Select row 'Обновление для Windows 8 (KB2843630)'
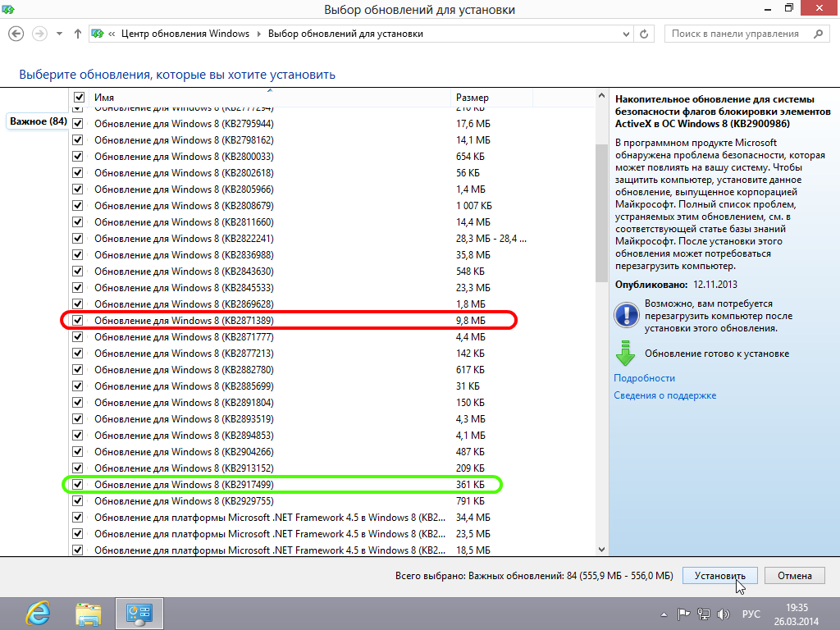840x630 pixels. 331,271
